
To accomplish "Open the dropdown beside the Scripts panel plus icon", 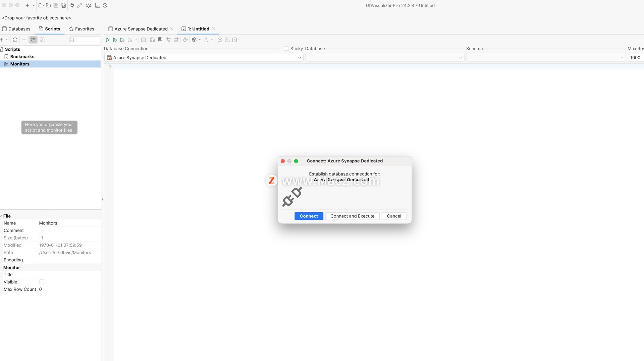I will click(7, 40).
